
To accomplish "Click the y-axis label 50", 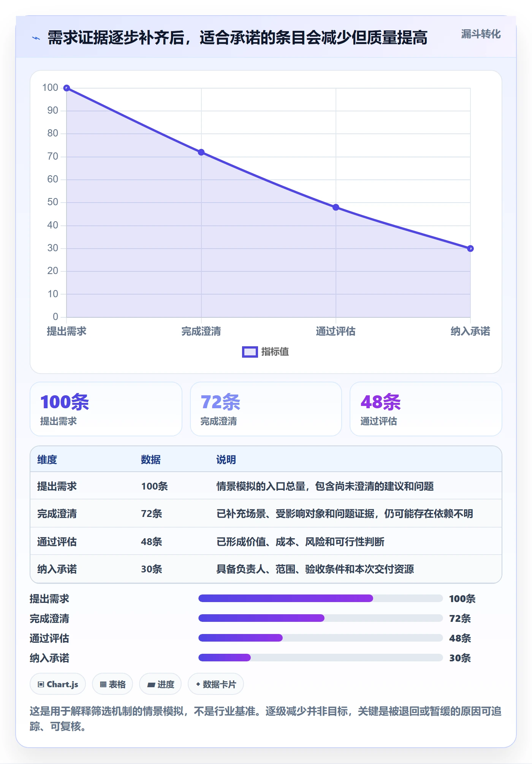I will click(x=53, y=202).
